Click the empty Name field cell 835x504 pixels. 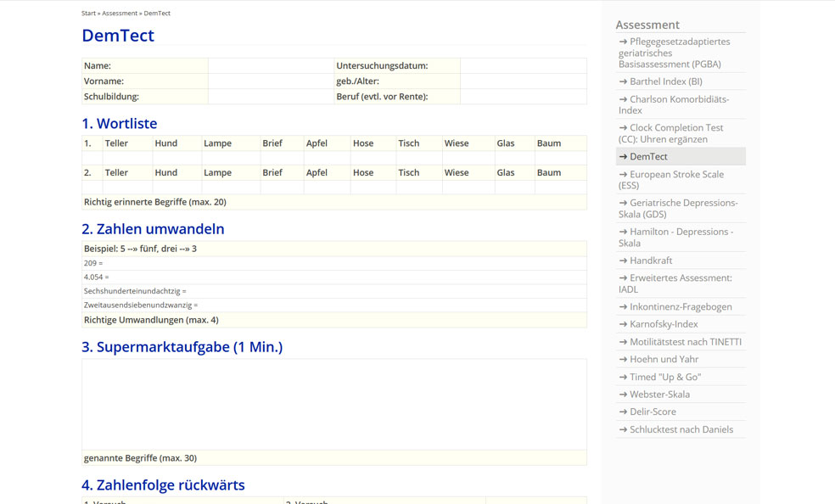pyautogui.click(x=271, y=66)
